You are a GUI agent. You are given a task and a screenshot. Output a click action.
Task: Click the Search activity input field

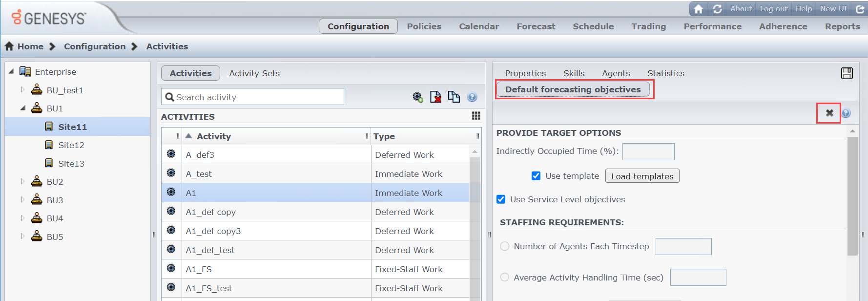(253, 97)
